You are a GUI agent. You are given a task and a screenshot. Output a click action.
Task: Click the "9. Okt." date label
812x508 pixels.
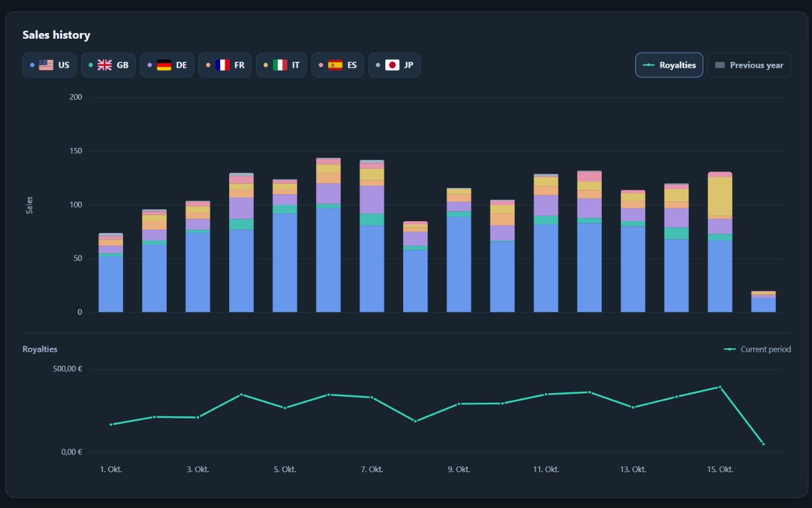(459, 469)
